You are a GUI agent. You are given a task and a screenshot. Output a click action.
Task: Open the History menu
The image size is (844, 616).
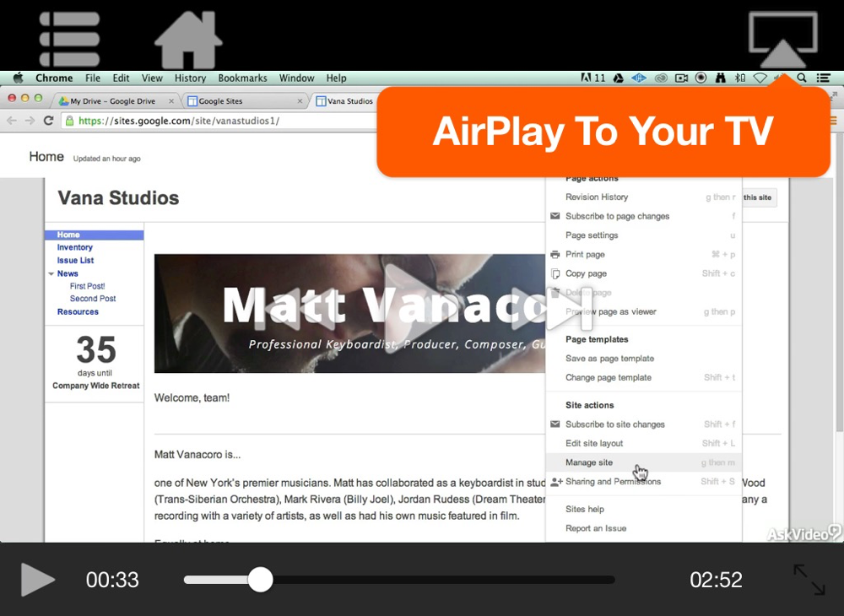190,78
